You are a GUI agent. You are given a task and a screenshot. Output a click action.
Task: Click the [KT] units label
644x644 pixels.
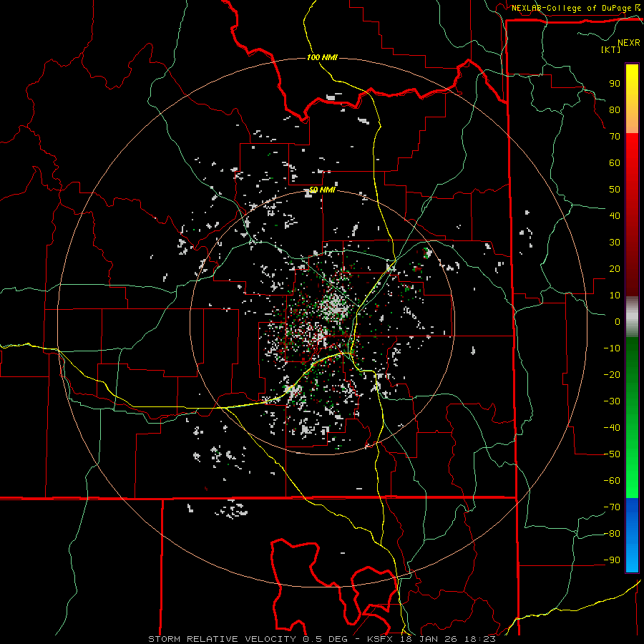[610, 49]
